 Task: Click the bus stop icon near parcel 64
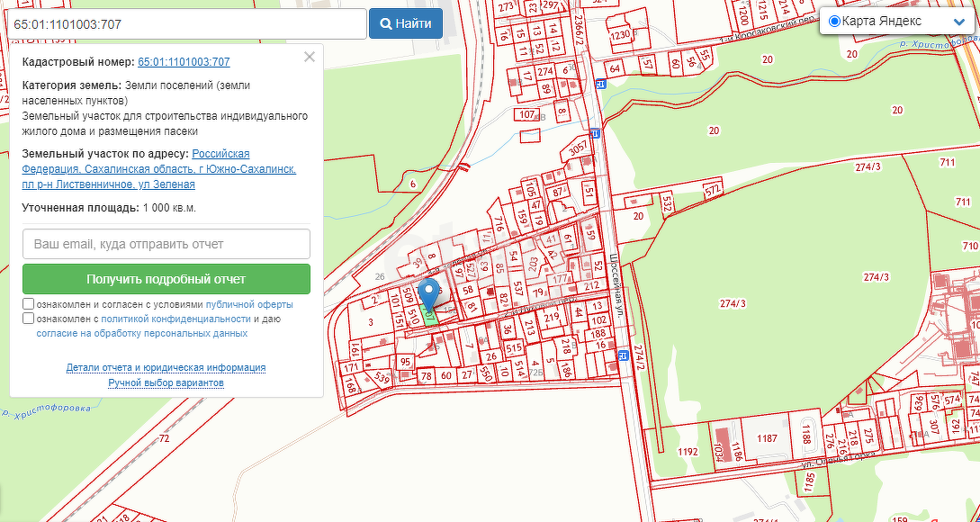click(x=600, y=84)
